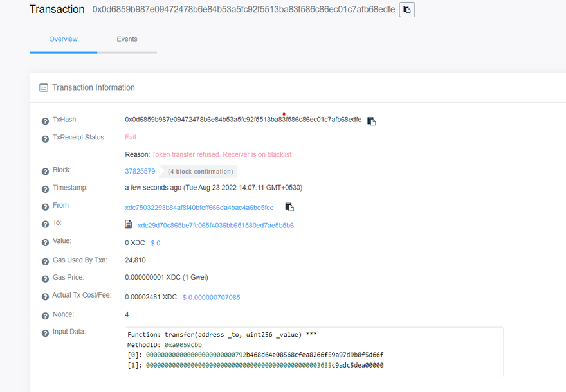Click help icon beside TxHash label
The height and width of the screenshot is (392, 566).
click(x=45, y=121)
